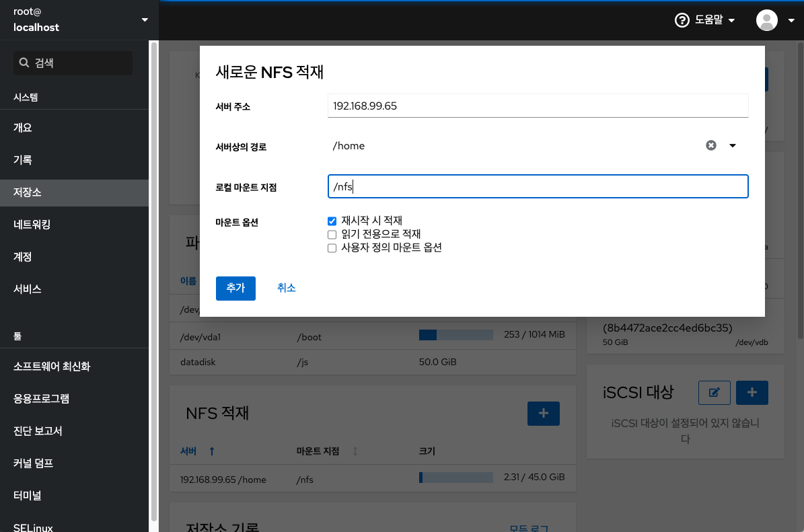
Task: Click the plus icon for iSCSI 대상
Action: pos(752,392)
